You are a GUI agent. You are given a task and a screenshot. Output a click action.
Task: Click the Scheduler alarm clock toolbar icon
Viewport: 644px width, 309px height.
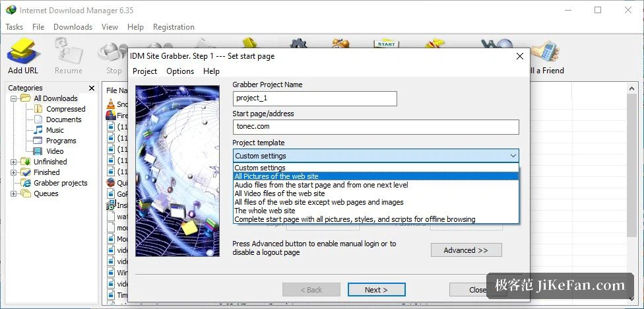point(340,43)
